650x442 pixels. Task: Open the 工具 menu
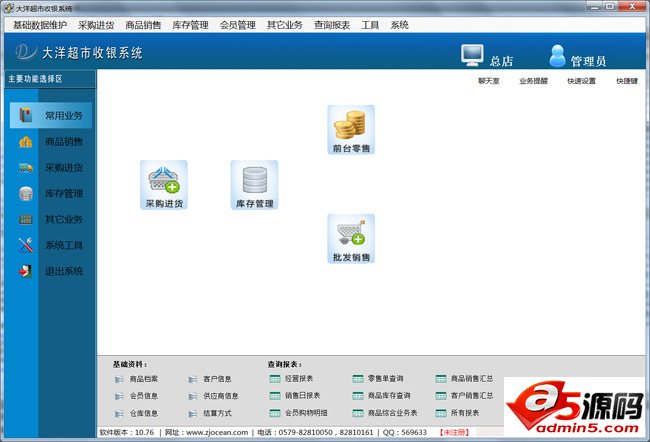[x=370, y=25]
